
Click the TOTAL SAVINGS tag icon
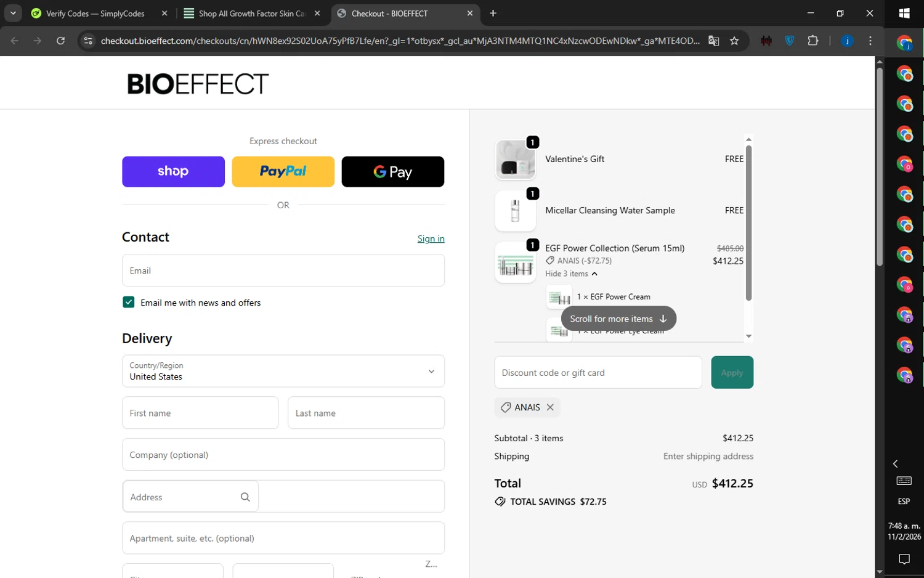(x=500, y=502)
